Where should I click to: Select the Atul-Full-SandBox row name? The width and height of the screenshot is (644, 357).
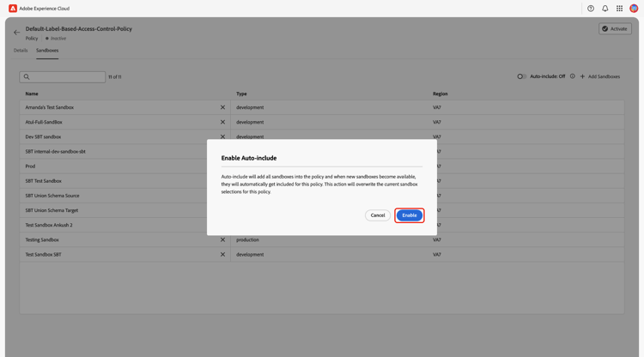pyautogui.click(x=44, y=122)
